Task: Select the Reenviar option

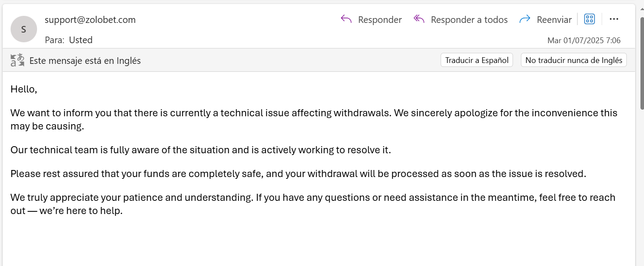Action: coord(554,20)
